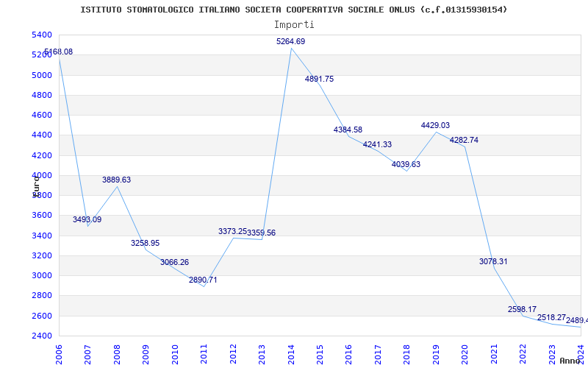Image resolution: width=588 pixels, height=368 pixels.
Task: Select the 2598.17 data label
Action: tap(523, 309)
